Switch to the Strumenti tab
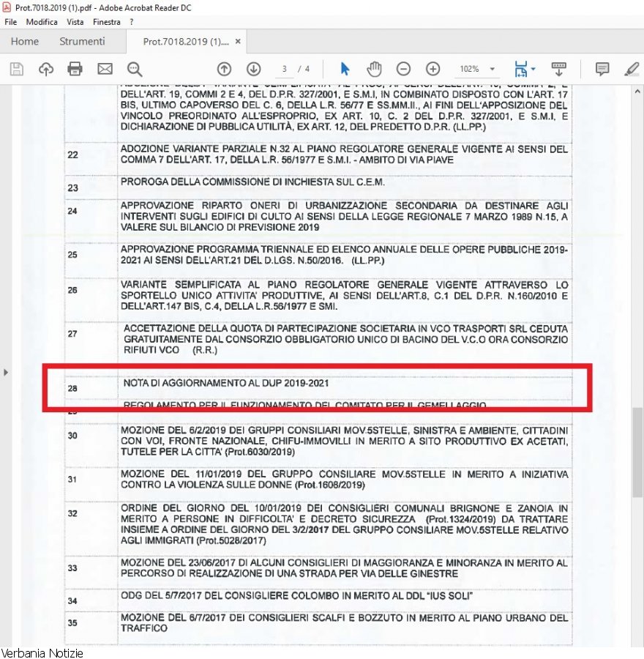This screenshot has height=659, width=644. [x=82, y=41]
